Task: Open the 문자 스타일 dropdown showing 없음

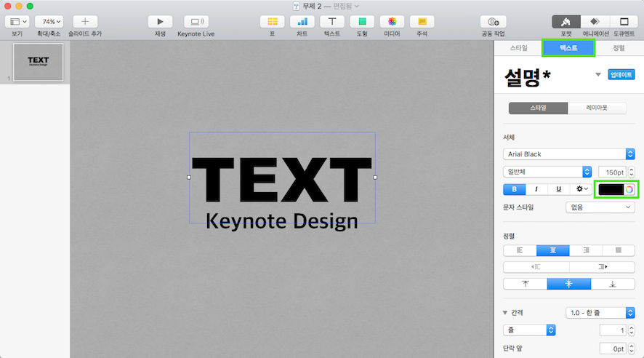Action: 600,207
